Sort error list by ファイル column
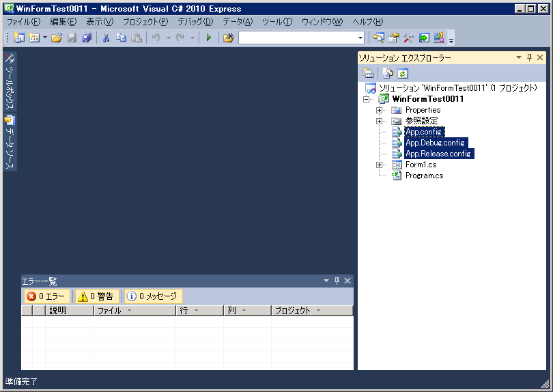553x392 pixels. tap(134, 311)
